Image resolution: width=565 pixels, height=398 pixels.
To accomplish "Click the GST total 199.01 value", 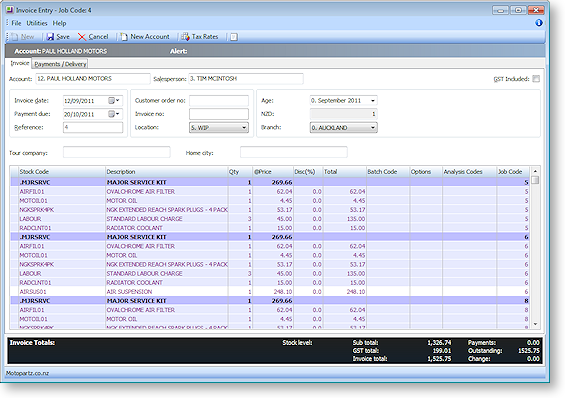I will [x=441, y=351].
